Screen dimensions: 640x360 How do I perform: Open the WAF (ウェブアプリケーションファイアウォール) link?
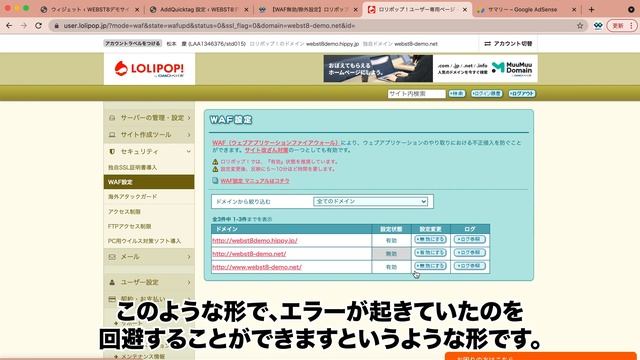tap(276, 143)
